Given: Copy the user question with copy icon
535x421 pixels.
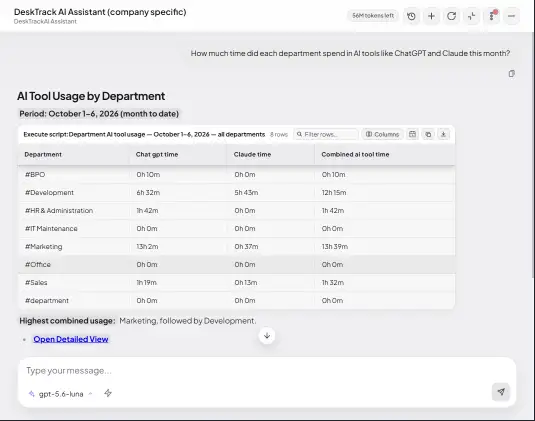Looking at the screenshot, I should 511,74.
